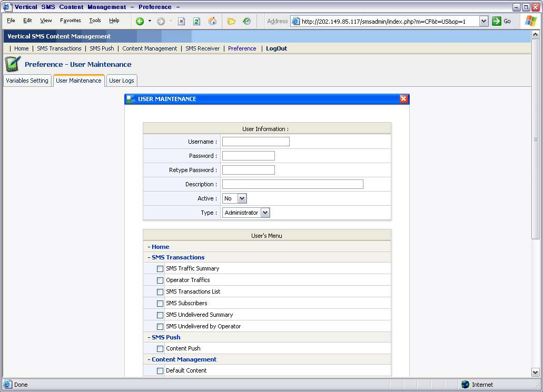Click into the Username input field
This screenshot has width=543, height=392.
click(255, 142)
